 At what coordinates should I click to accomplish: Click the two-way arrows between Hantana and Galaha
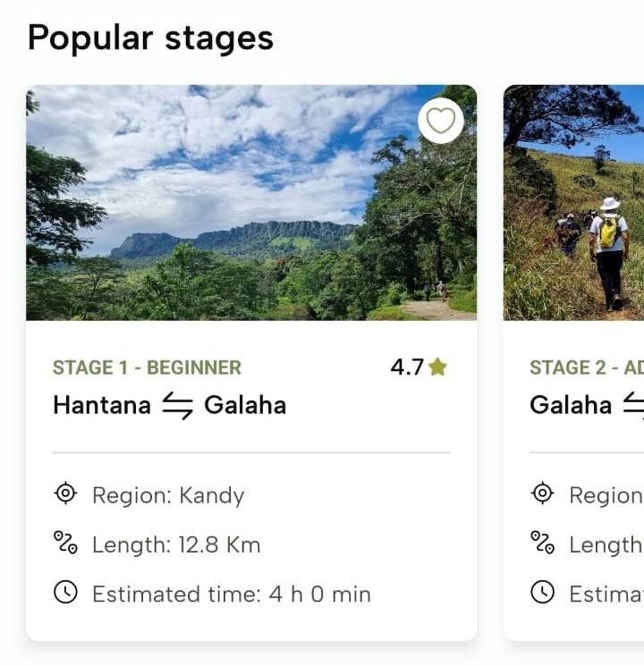[178, 405]
